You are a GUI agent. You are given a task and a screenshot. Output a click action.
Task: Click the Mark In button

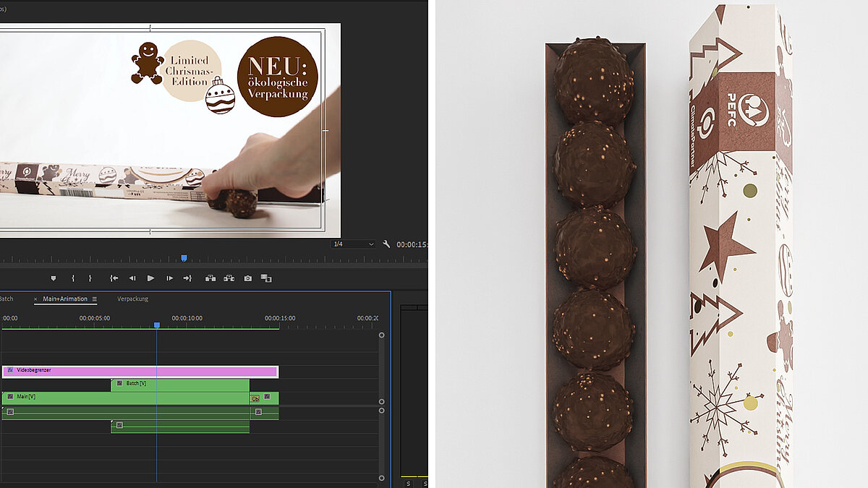(x=73, y=278)
